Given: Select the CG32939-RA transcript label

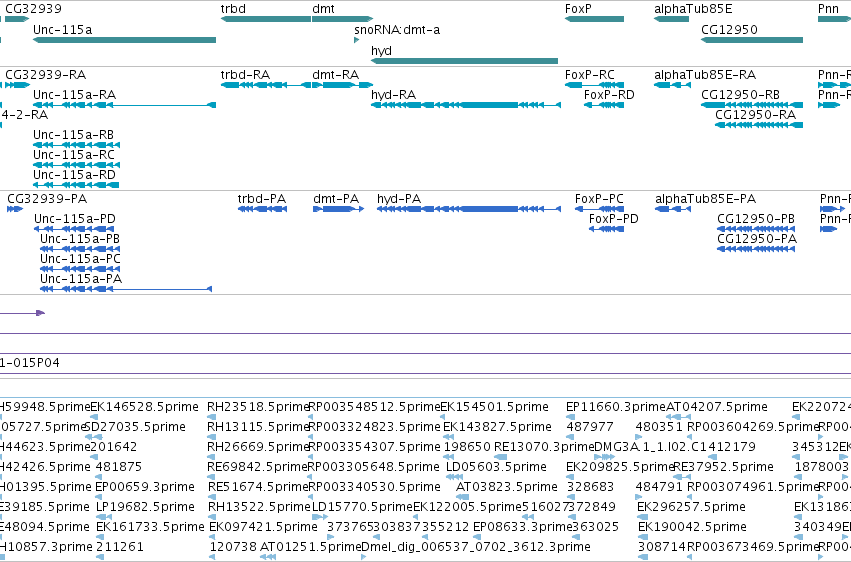Looking at the screenshot, I should (x=46, y=74).
